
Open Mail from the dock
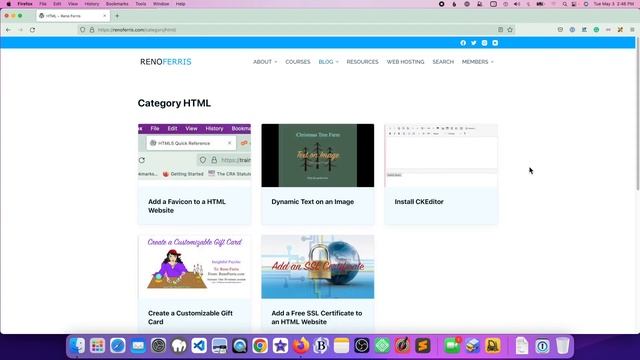pos(138,346)
